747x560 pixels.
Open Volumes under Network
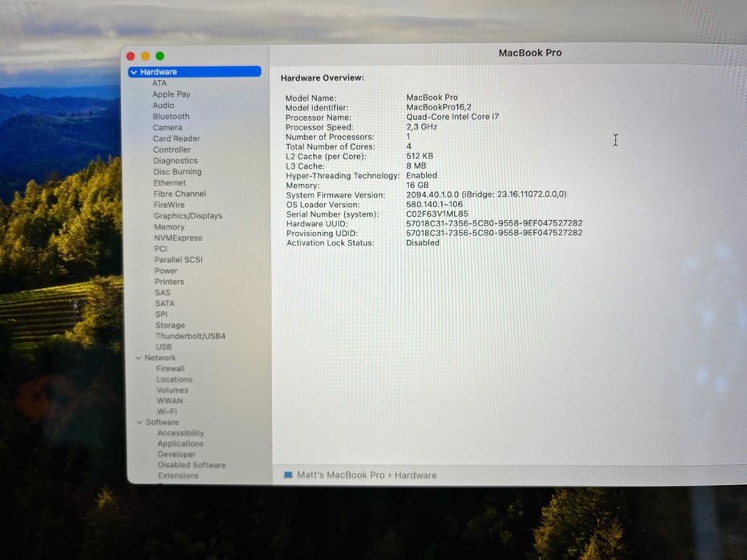[x=172, y=390]
